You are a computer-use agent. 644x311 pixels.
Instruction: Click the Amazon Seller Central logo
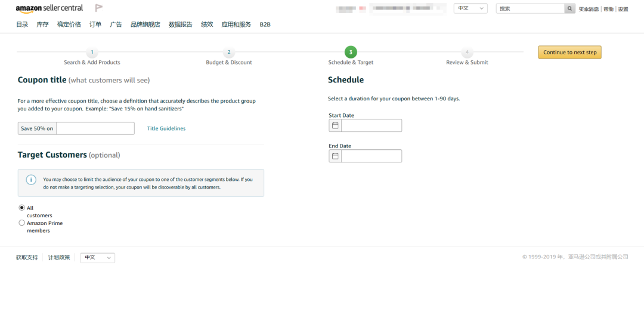tap(49, 8)
